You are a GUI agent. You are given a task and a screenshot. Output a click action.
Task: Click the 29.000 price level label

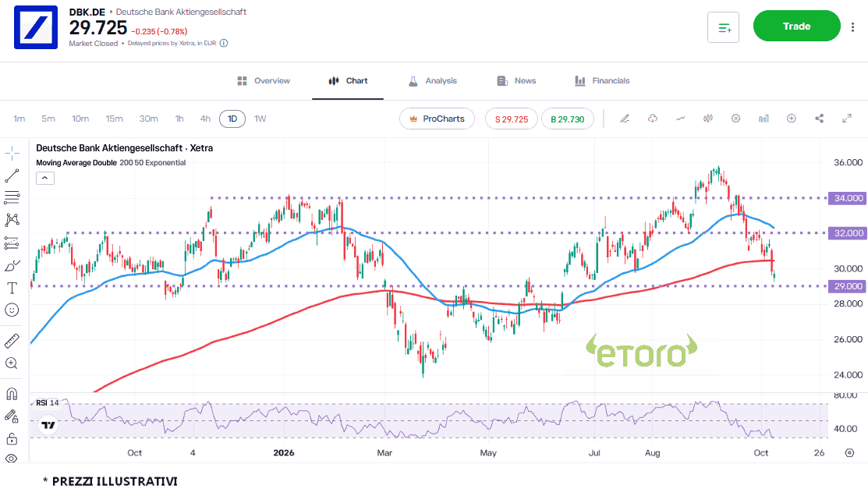[847, 285]
